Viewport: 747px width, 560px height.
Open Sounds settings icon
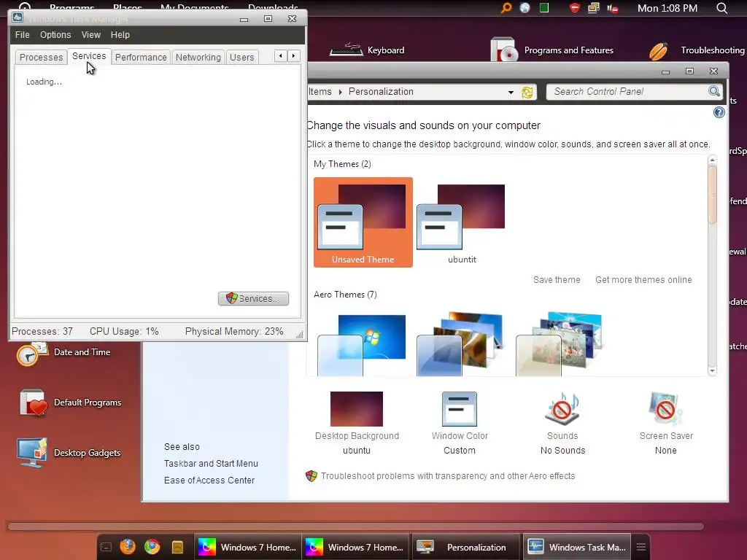(562, 408)
